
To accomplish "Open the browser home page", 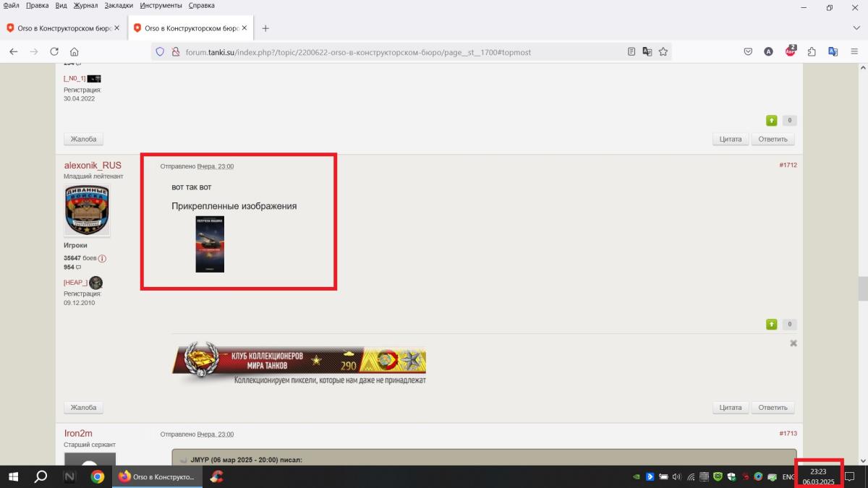I will click(x=74, y=51).
